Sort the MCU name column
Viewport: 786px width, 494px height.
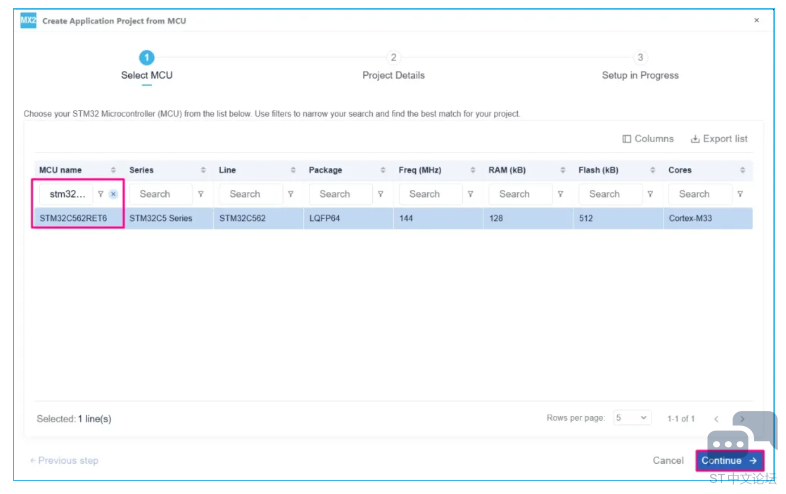(x=113, y=170)
